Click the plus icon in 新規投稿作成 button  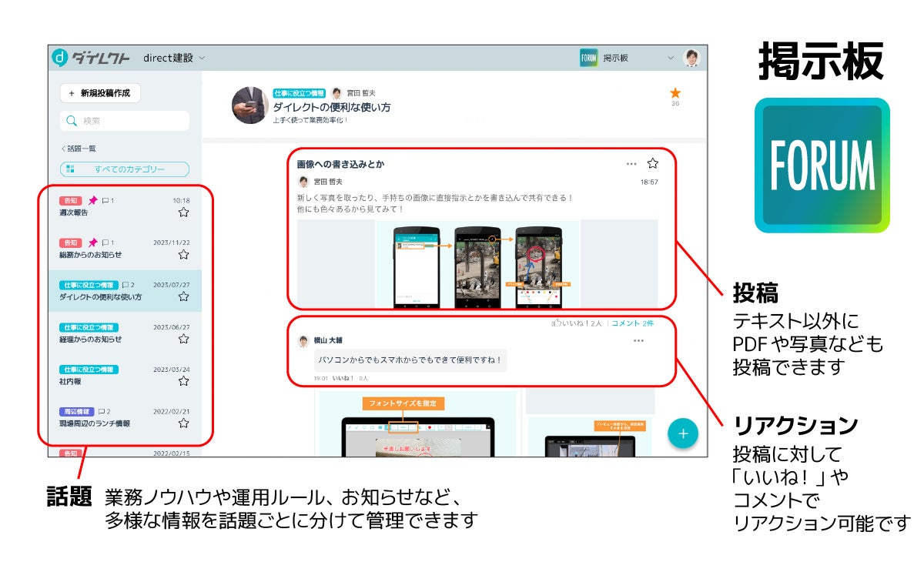pyautogui.click(x=72, y=93)
